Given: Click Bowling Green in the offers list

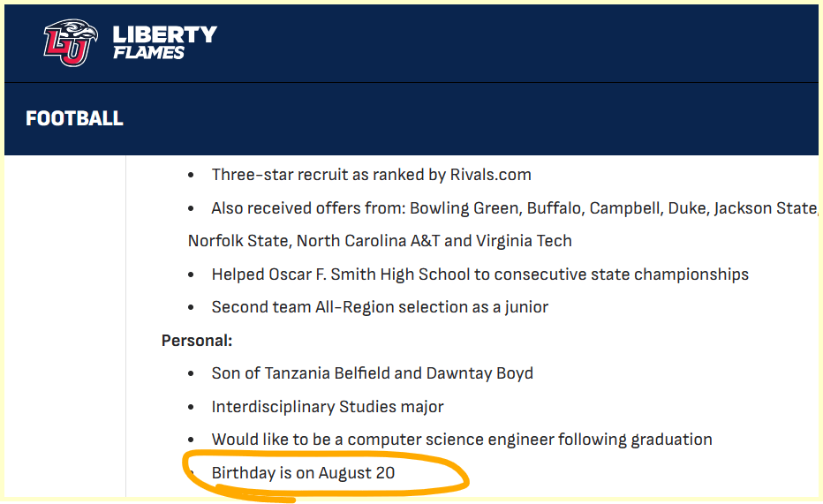Looking at the screenshot, I should [x=461, y=208].
